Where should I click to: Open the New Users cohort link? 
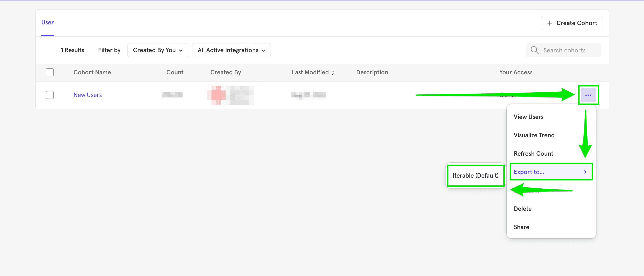pos(87,95)
